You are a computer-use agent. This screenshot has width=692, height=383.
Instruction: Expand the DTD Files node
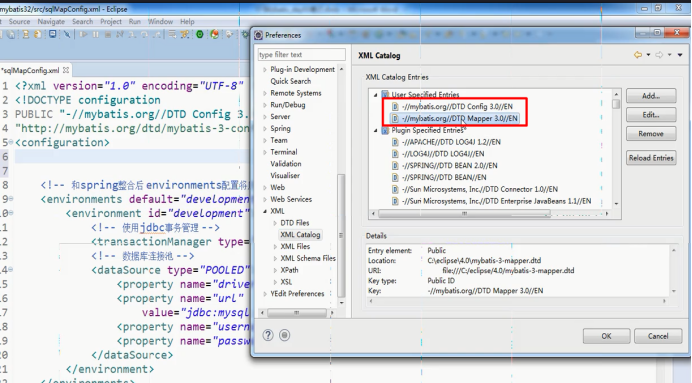point(275,223)
